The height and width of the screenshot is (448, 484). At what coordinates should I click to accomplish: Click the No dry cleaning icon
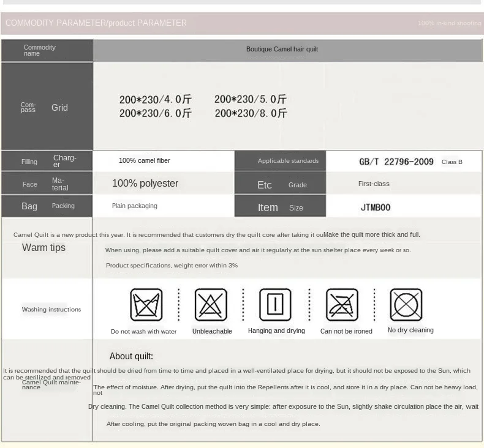point(406,305)
